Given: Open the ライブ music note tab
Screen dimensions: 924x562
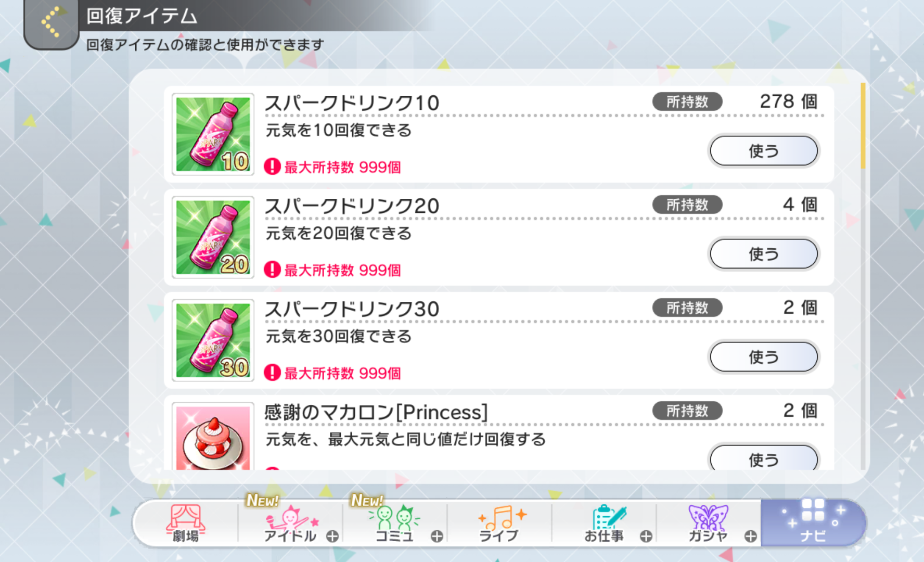Looking at the screenshot, I should pyautogui.click(x=499, y=523).
